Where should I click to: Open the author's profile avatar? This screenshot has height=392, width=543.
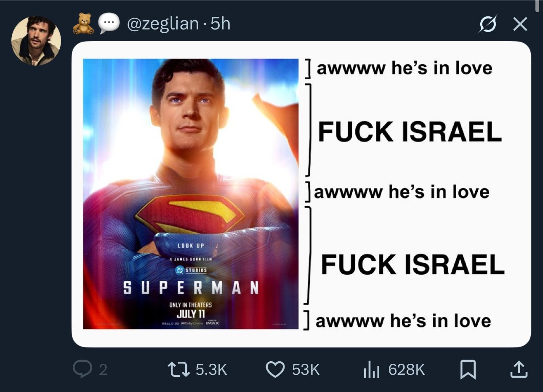tap(36, 41)
